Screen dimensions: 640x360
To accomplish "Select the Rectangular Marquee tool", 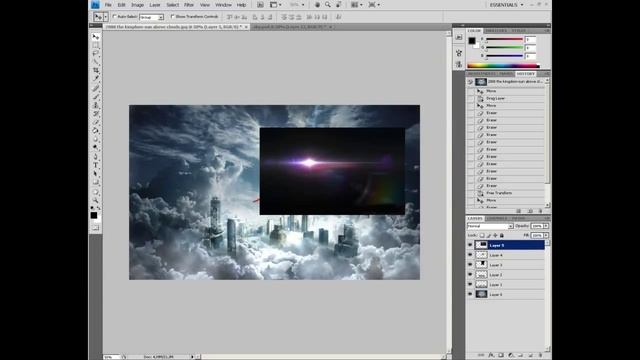I will pyautogui.click(x=96, y=46).
